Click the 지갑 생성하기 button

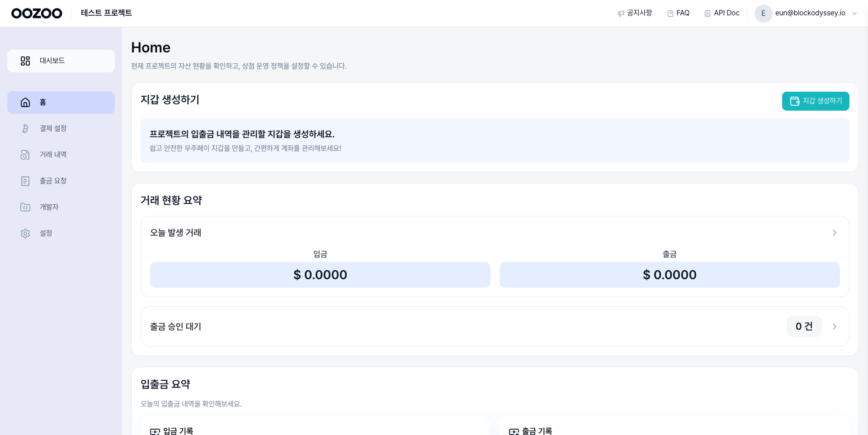point(816,101)
